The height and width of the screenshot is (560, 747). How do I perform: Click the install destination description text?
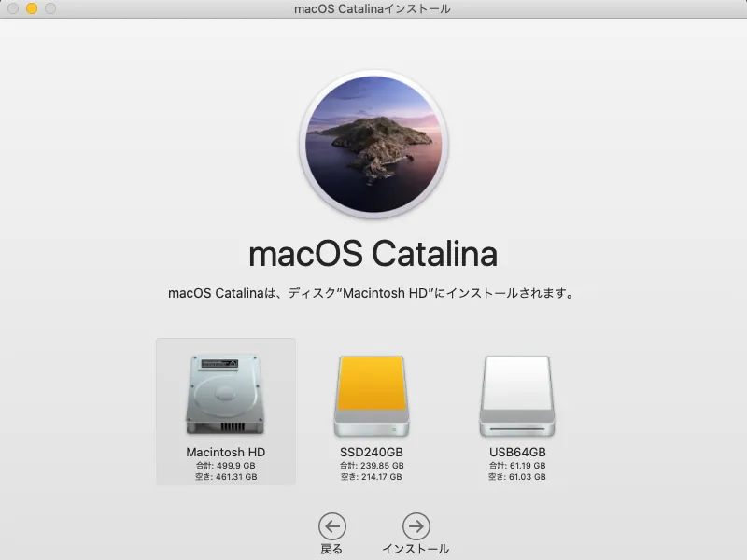[x=373, y=293]
